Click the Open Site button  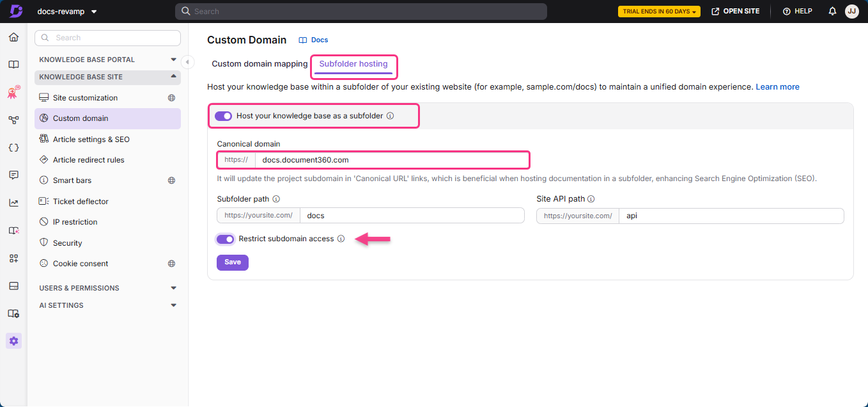coord(736,12)
